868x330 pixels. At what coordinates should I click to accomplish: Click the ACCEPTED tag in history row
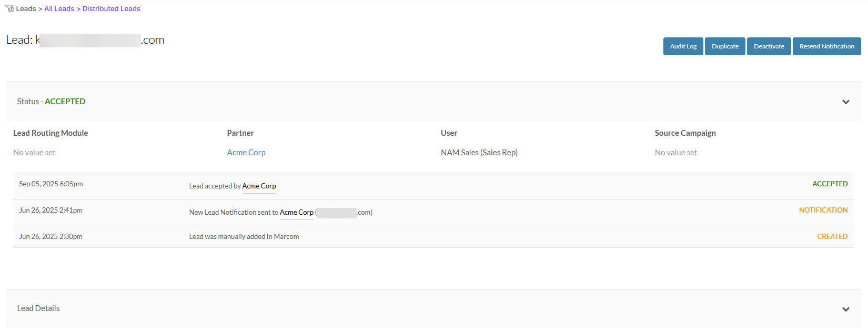coord(830,184)
